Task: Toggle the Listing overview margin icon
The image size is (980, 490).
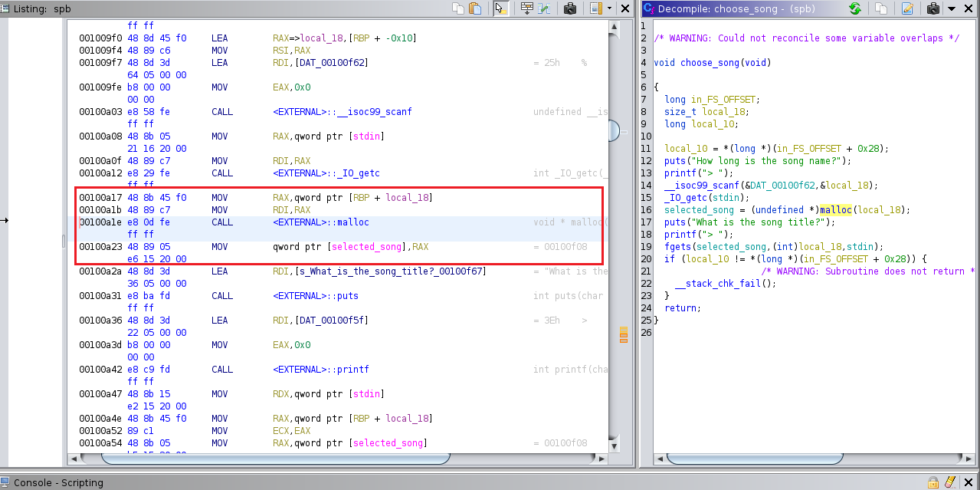Action: 595,8
